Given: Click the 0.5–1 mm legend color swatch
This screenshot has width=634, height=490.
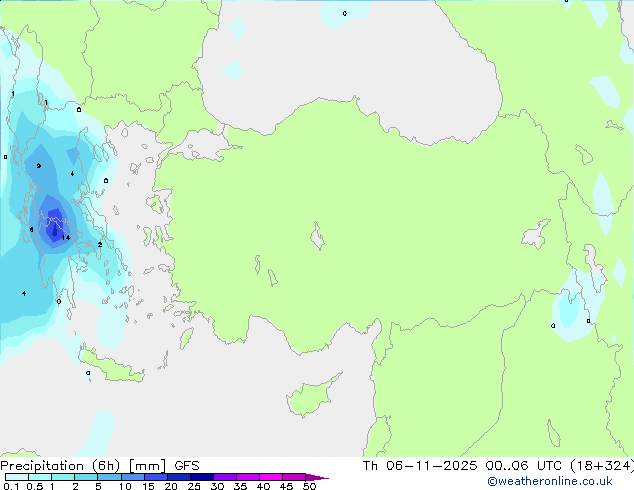Looking at the screenshot, I should point(40,477).
